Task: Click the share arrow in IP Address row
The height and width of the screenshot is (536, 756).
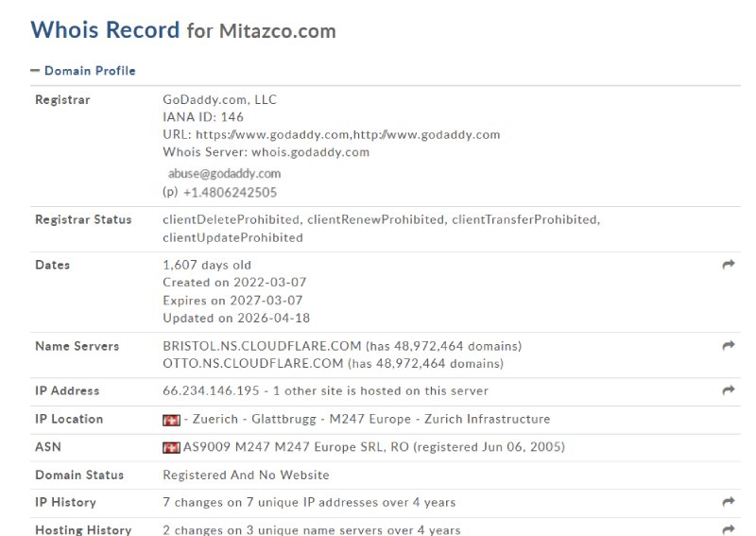Action: click(729, 390)
